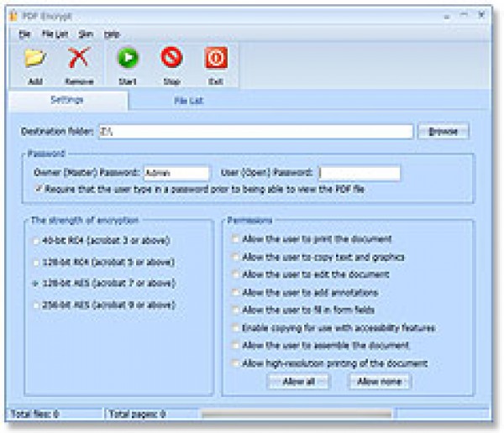
Task: Click the Allow none button
Action: [x=380, y=382]
